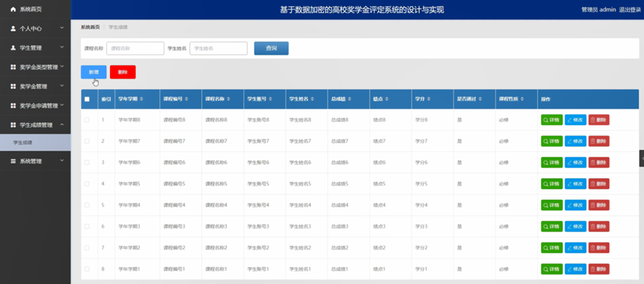
Task: Toggle the select-all checkbox in table header
Action: pyautogui.click(x=86, y=99)
